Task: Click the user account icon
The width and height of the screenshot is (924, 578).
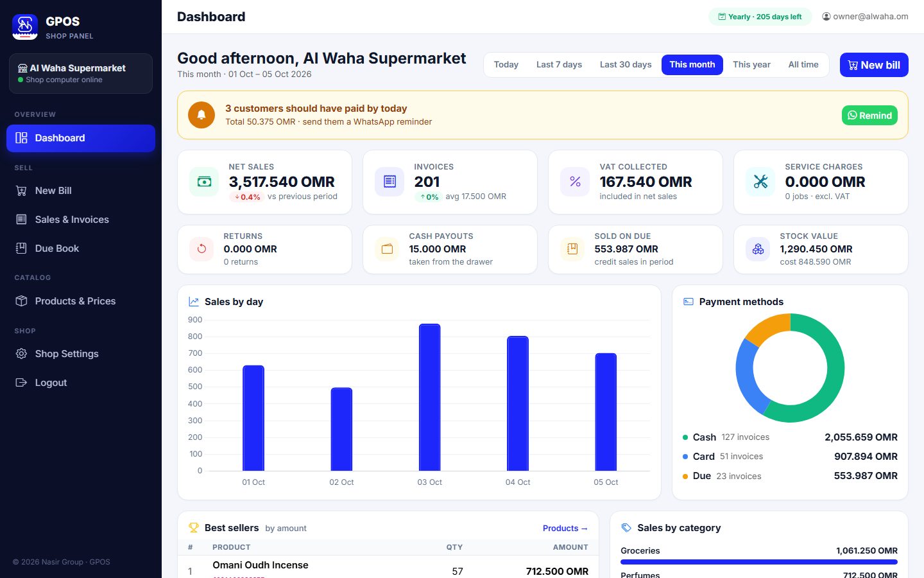Action: tap(826, 17)
